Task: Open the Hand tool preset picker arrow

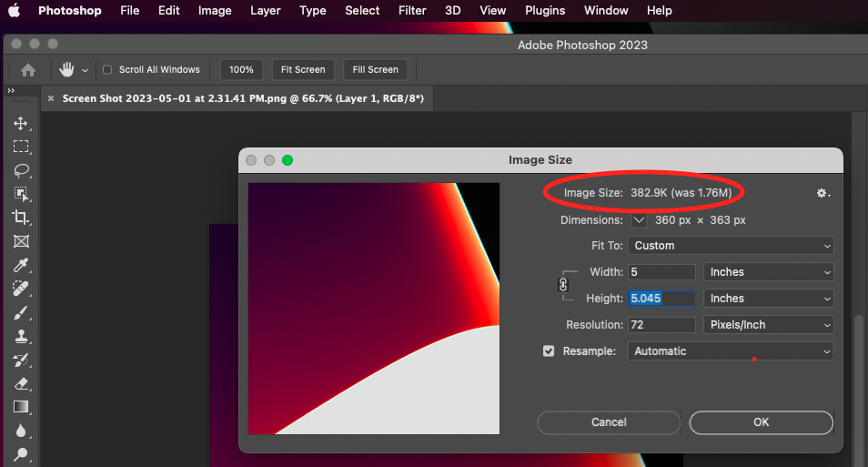Action: click(85, 70)
